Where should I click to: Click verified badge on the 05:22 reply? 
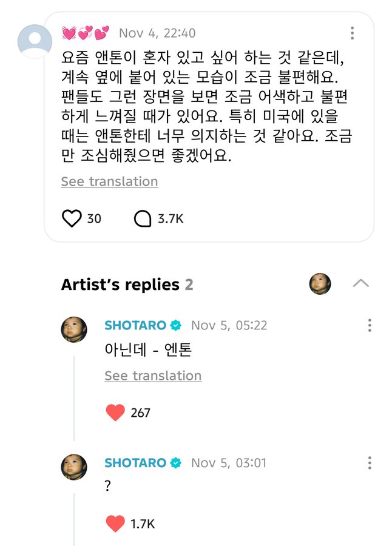[176, 325]
